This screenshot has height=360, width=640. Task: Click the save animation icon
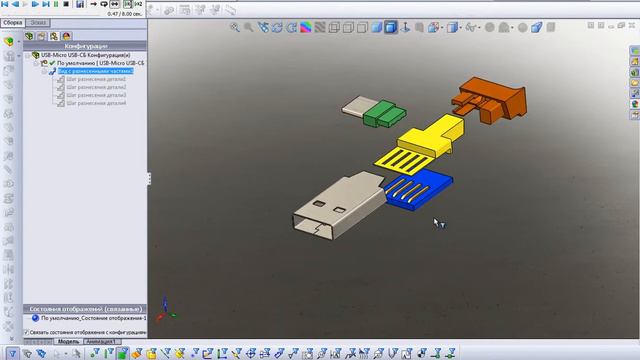[x=80, y=4]
